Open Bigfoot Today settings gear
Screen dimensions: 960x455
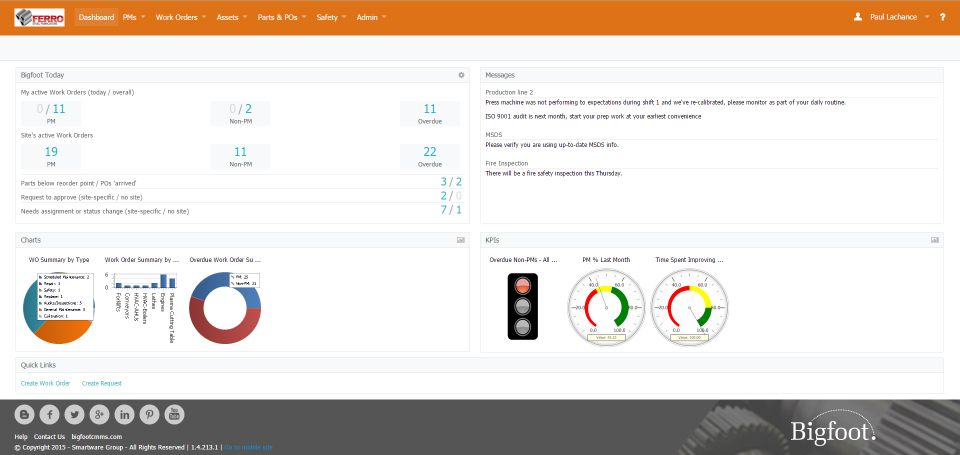[461, 75]
